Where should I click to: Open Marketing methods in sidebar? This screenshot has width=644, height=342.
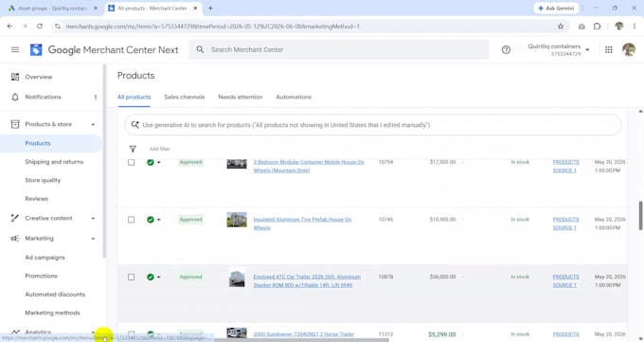[x=53, y=314]
